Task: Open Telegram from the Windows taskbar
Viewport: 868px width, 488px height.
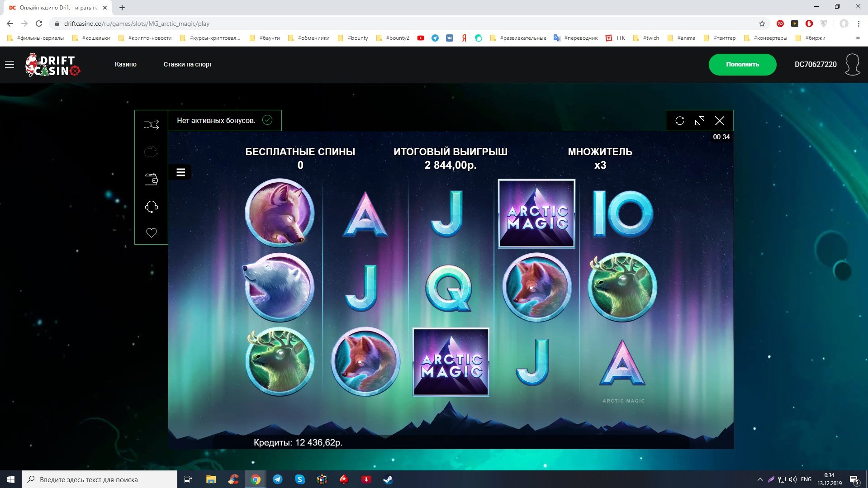Action: click(x=278, y=479)
